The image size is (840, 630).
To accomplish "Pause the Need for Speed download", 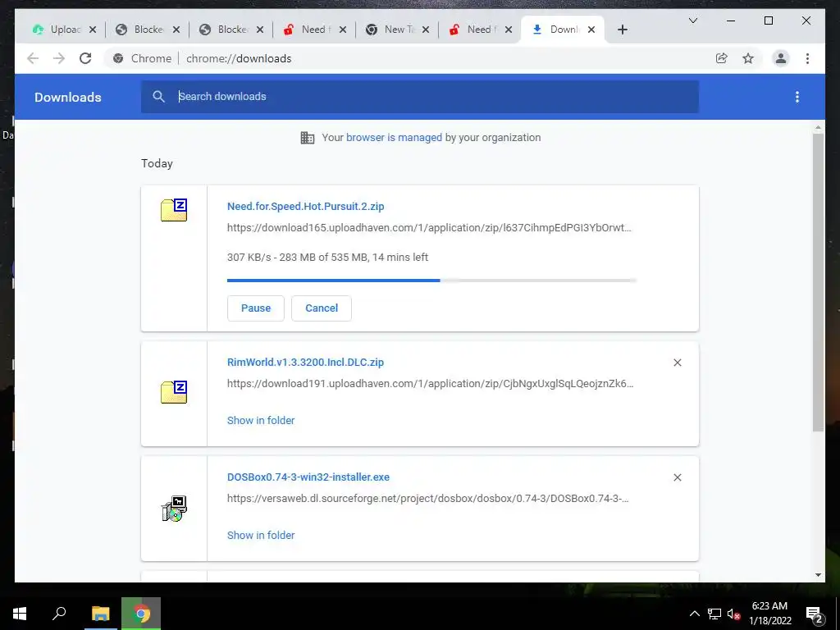I will coord(256,308).
